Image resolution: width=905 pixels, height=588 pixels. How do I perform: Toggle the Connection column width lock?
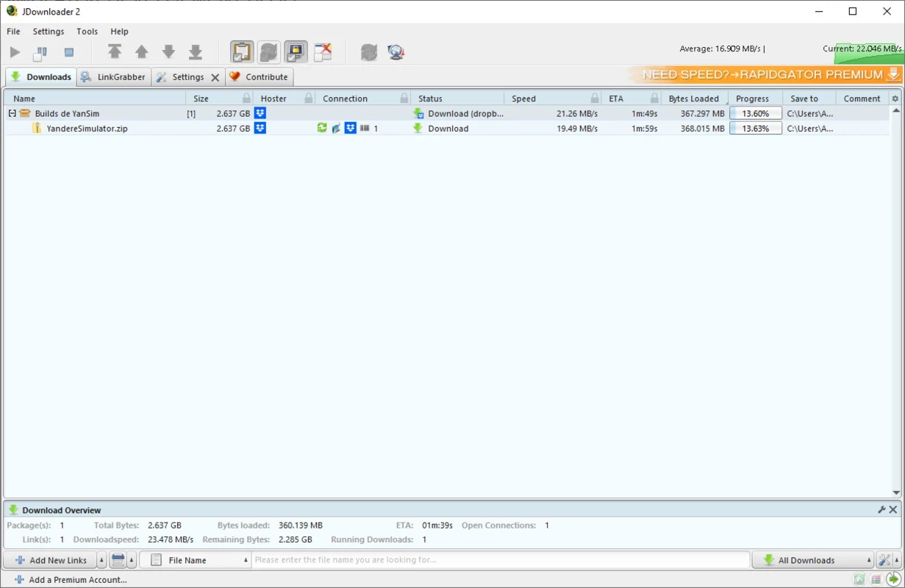404,98
